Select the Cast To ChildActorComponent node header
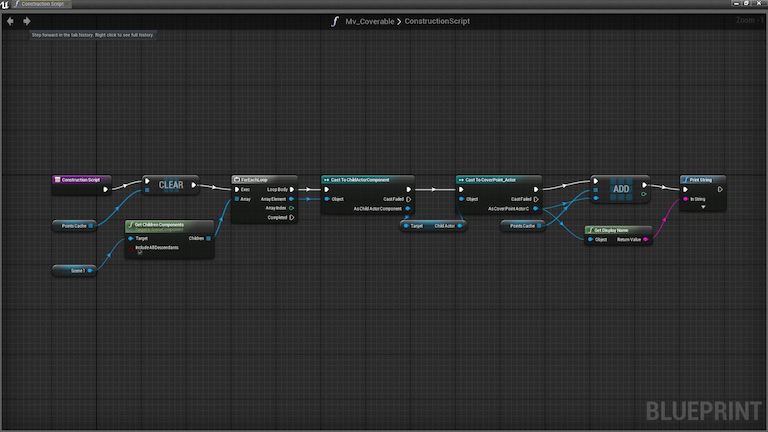This screenshot has height=432, width=768. point(367,180)
